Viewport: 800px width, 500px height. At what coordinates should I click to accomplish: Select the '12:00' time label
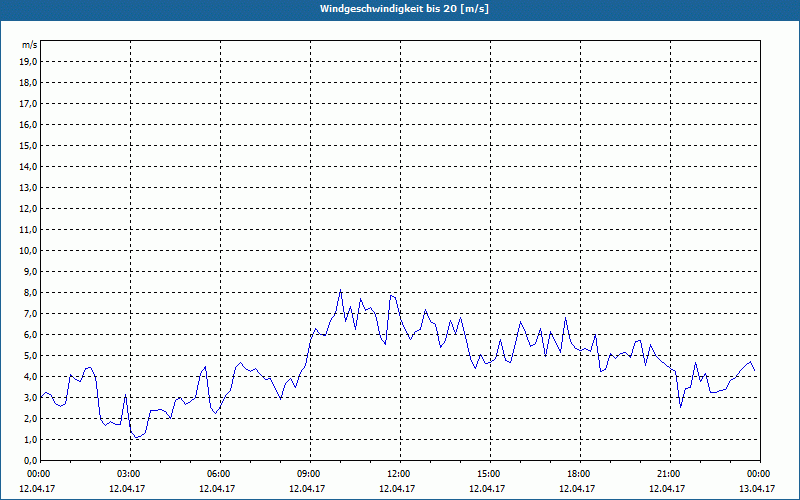tap(401, 474)
